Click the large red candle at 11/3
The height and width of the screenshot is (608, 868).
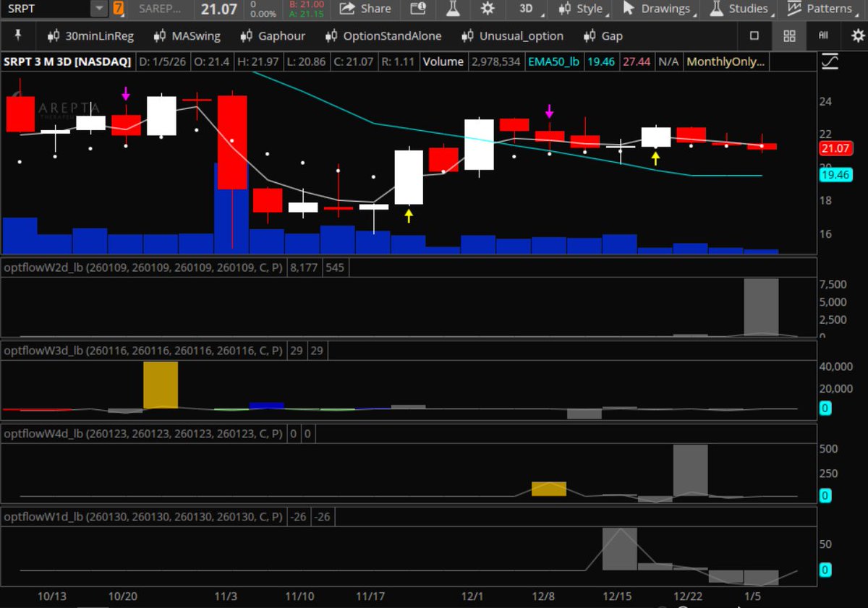(x=232, y=142)
